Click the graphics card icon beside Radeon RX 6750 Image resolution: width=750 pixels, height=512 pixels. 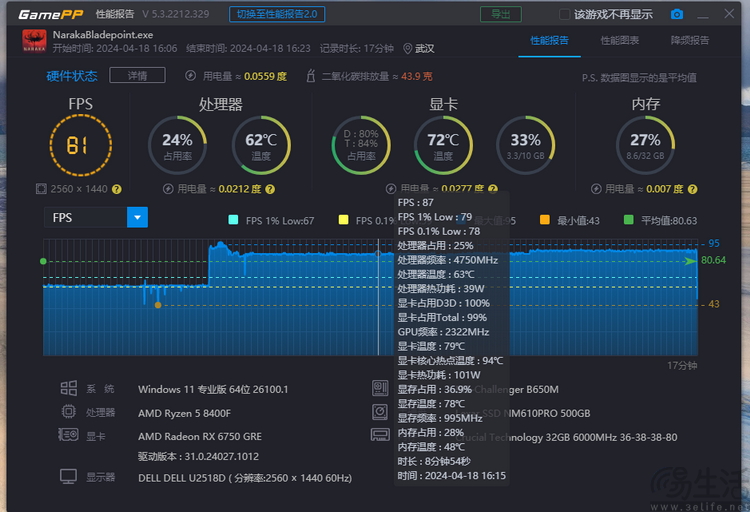[68, 434]
